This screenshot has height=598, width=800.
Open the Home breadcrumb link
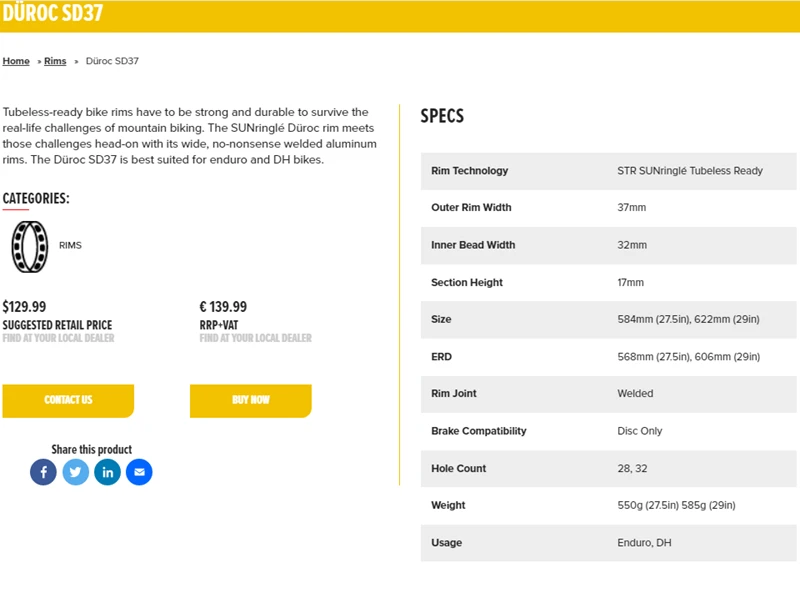pyautogui.click(x=16, y=61)
